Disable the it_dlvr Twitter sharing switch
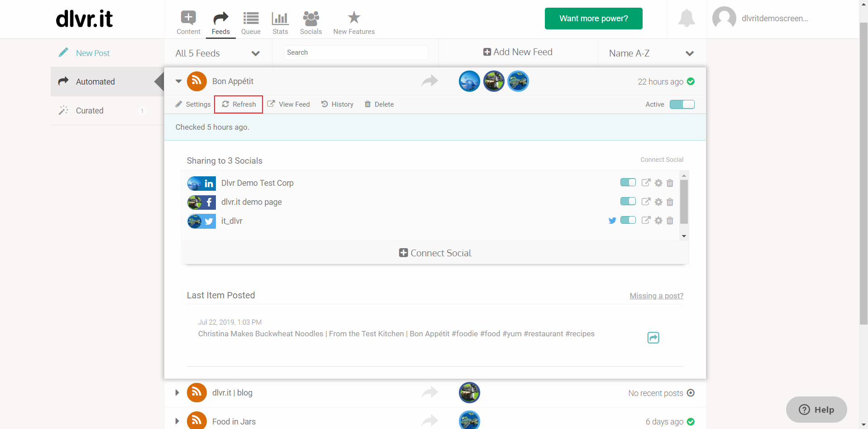 pos(628,220)
